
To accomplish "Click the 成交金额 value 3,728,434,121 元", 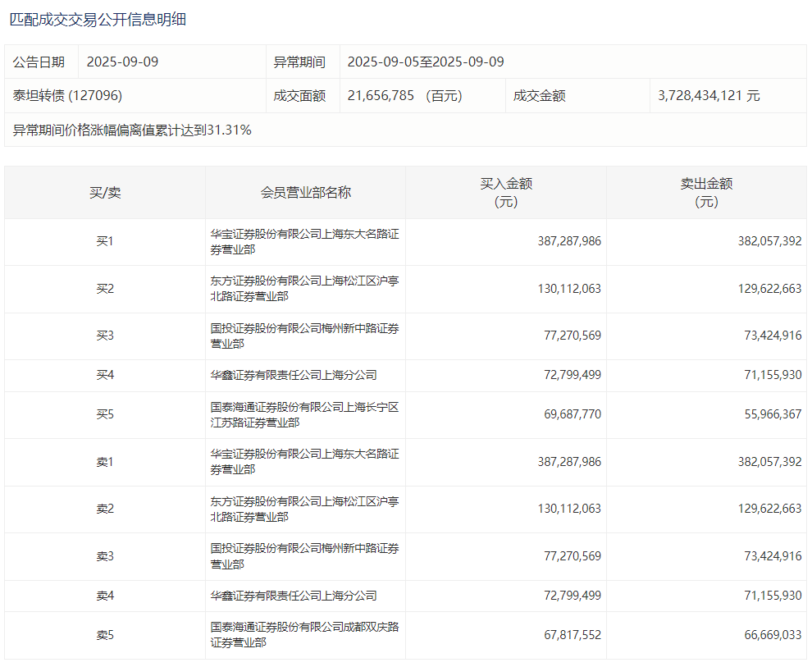I will tap(709, 96).
